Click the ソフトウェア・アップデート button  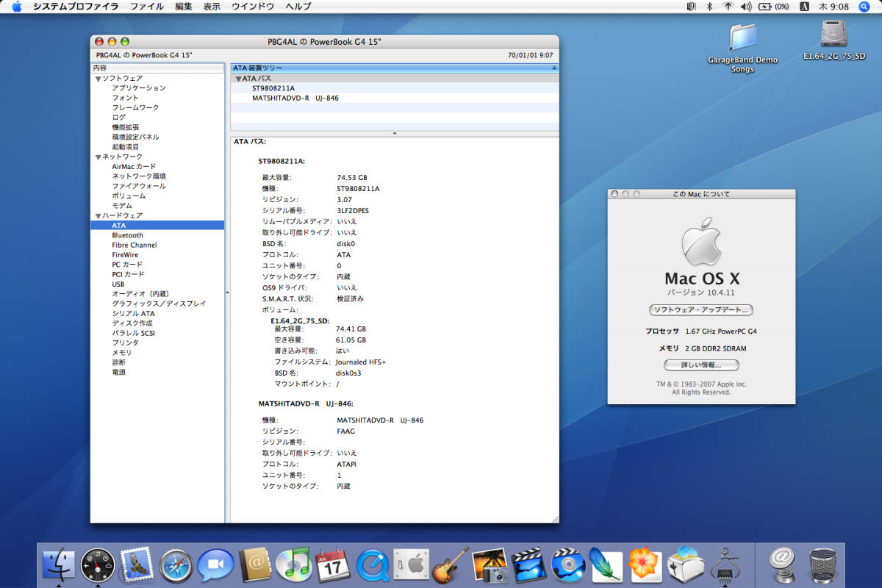(701, 310)
